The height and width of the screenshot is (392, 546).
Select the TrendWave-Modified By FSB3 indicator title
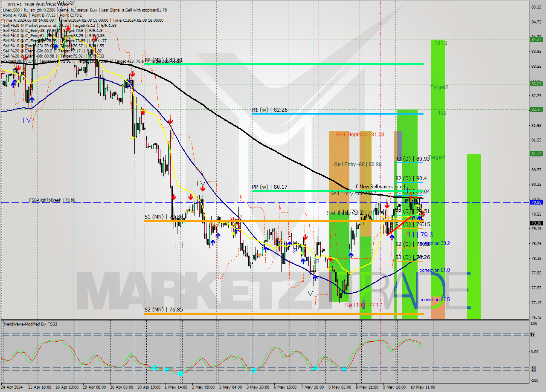(x=30, y=324)
